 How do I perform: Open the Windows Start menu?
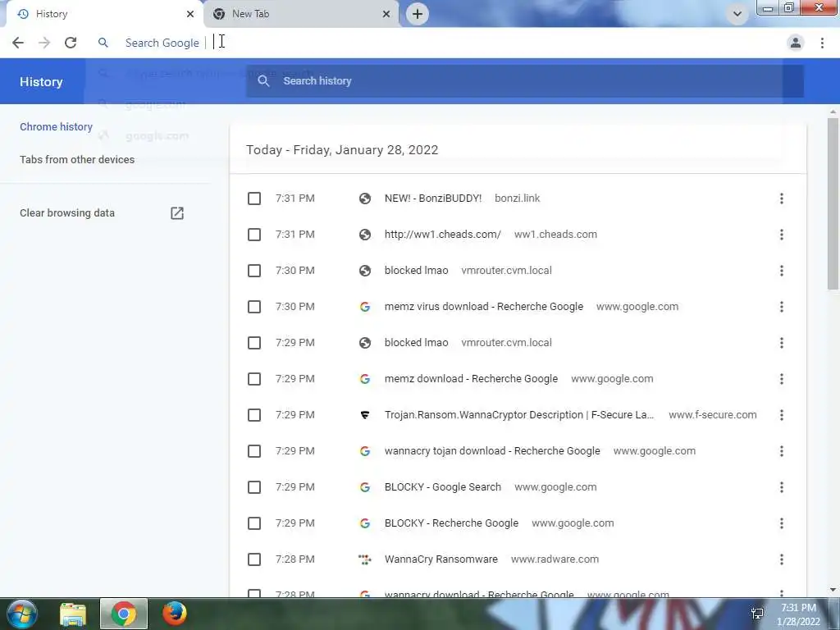pos(21,614)
